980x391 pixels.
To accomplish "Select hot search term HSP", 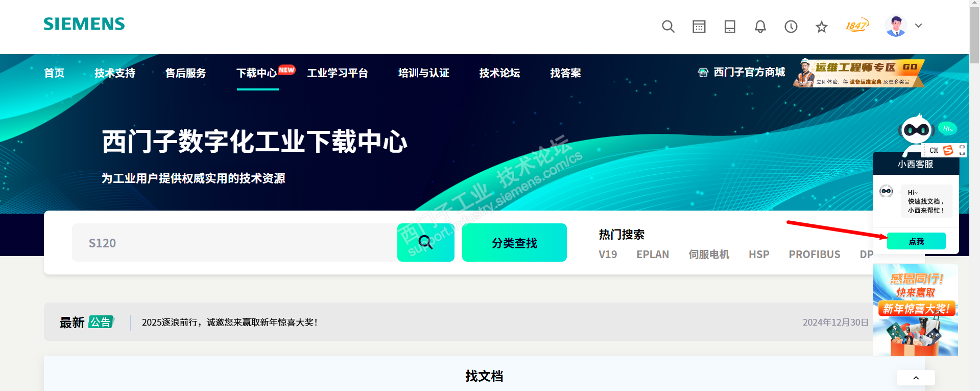I will click(x=759, y=255).
